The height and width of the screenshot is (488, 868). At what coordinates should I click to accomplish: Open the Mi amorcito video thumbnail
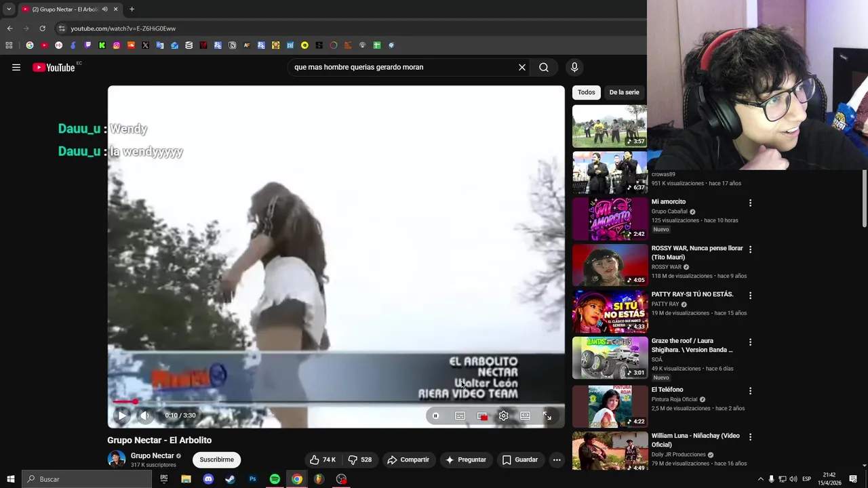click(610, 219)
